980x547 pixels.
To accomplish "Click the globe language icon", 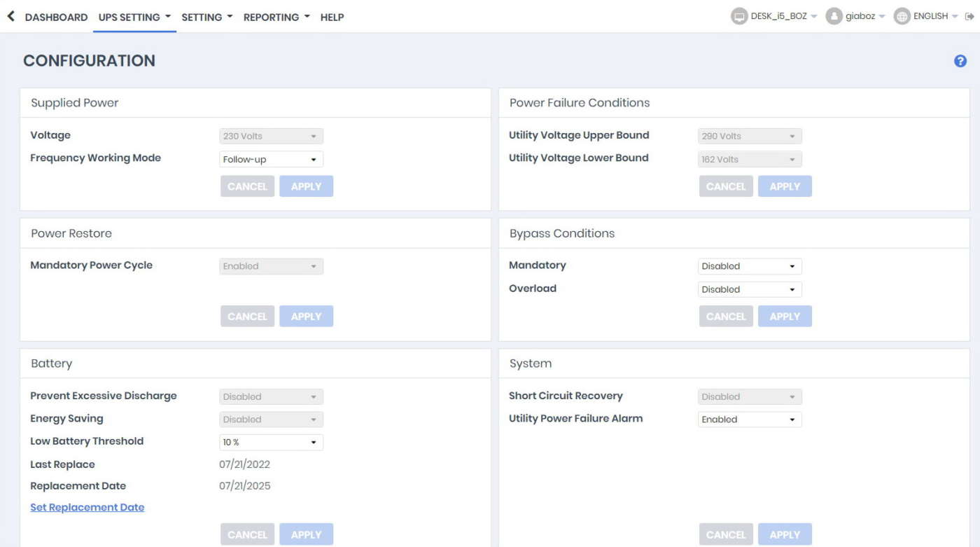I will click(902, 16).
